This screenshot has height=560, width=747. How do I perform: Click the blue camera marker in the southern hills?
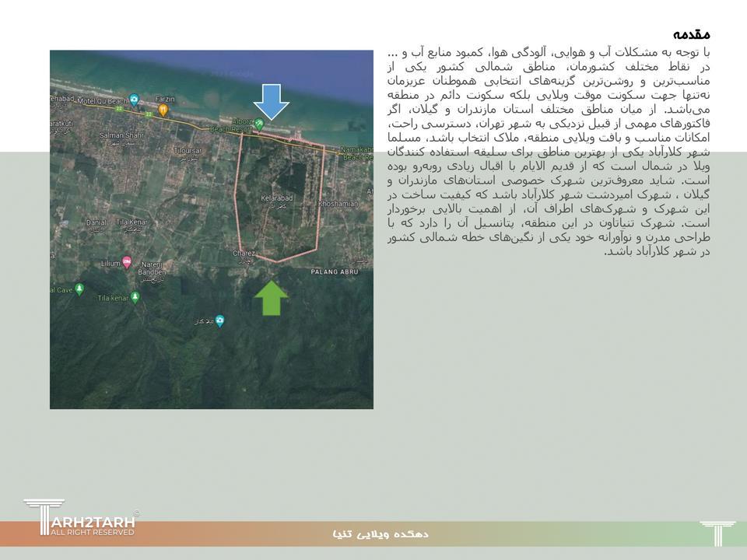click(219, 320)
